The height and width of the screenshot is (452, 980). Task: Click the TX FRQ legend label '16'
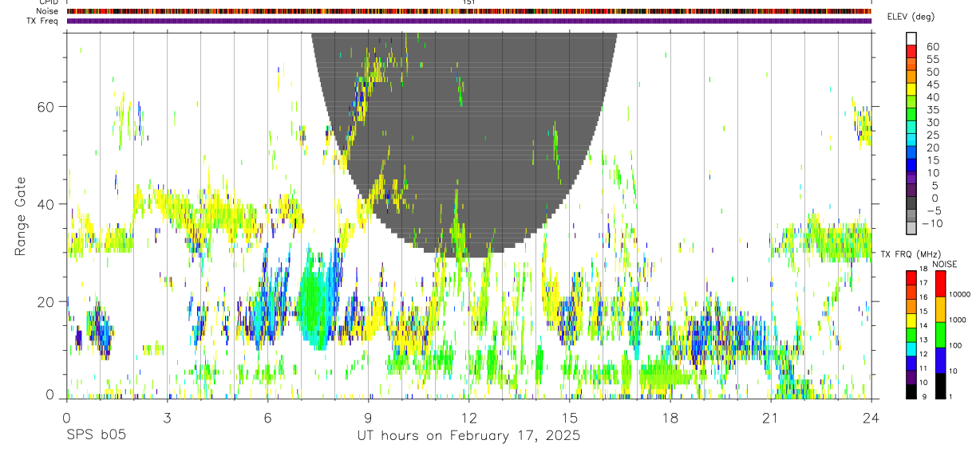point(922,297)
